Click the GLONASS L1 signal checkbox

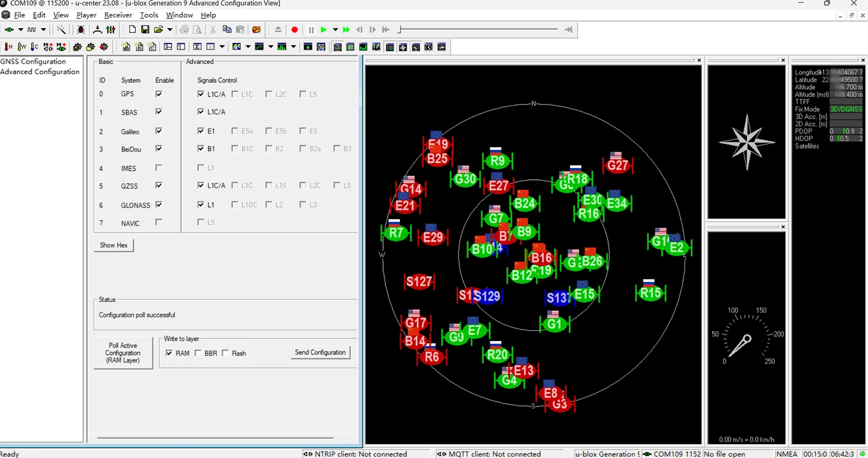click(x=201, y=205)
